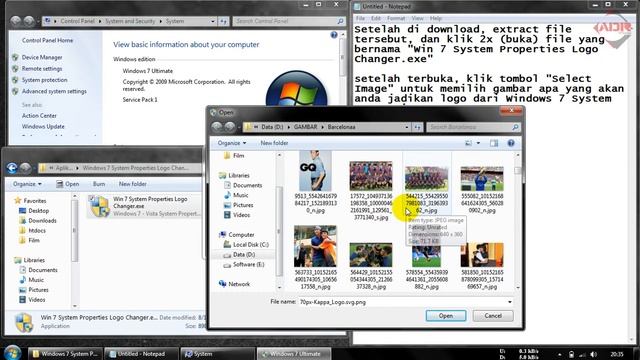Open the Edit menu in Notepad
The height and width of the screenshot is (360, 640).
[x=376, y=18]
